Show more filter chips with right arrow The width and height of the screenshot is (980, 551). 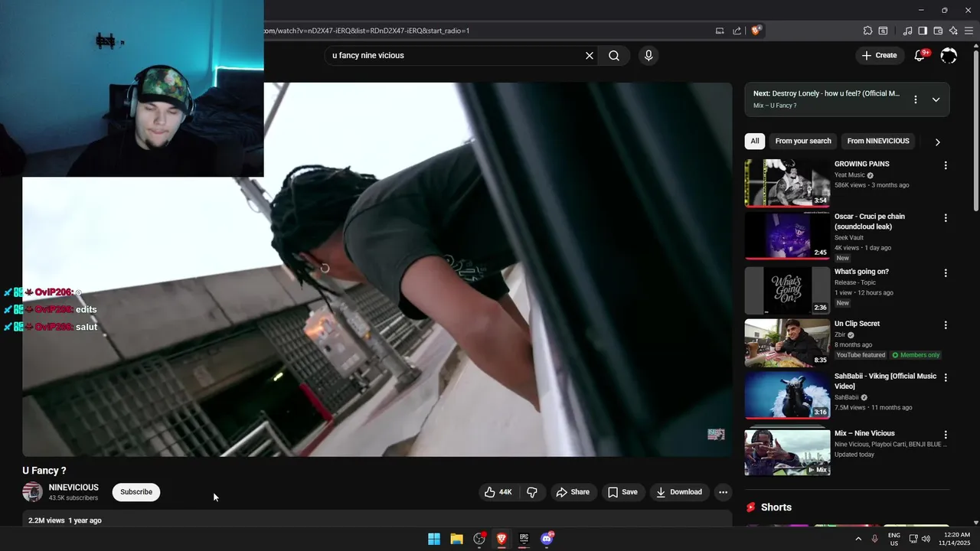pos(937,142)
